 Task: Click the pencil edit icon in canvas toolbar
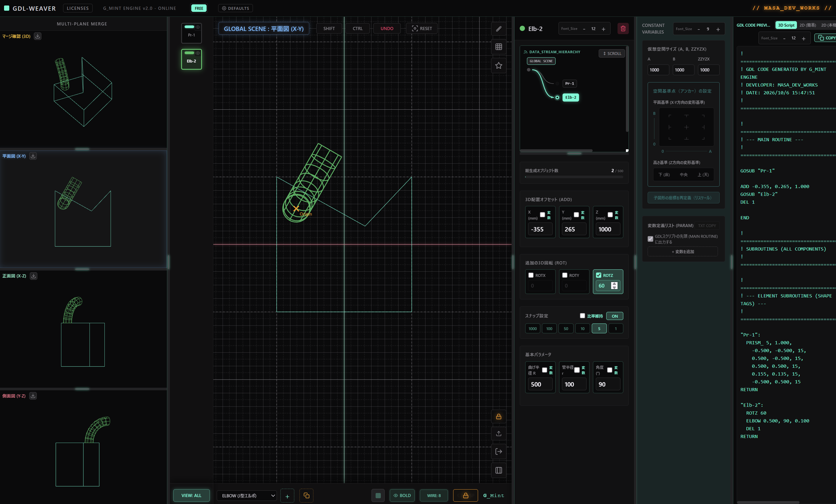click(498, 29)
